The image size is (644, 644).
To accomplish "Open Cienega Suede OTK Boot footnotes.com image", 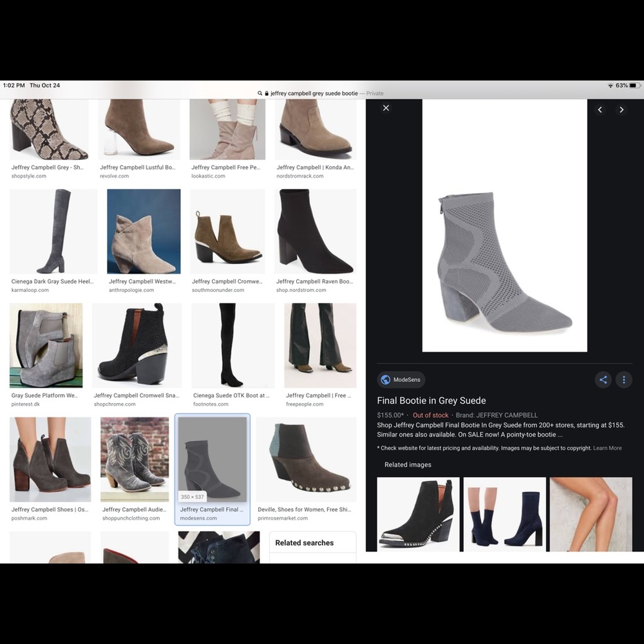I will [233, 345].
